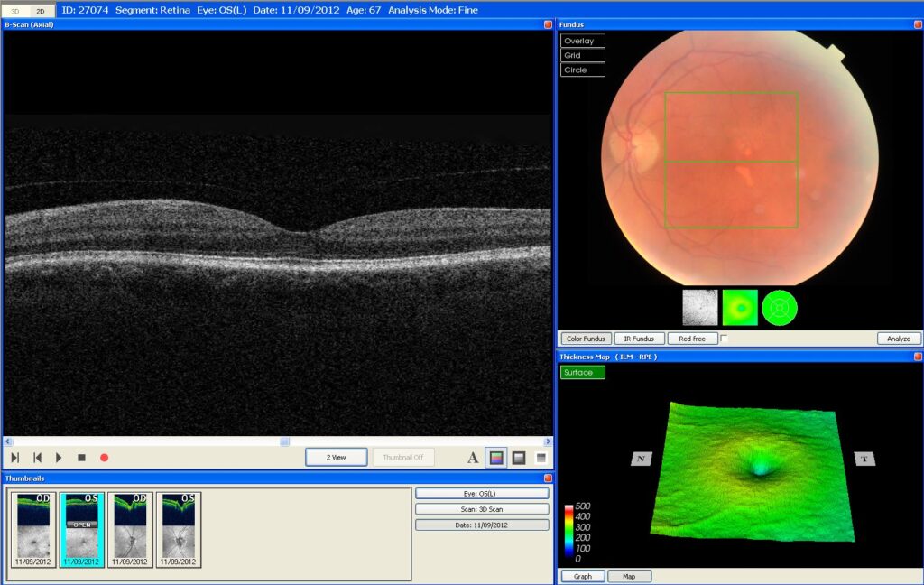Viewport: 924px width, 585px height.
Task: Click the "Segment: Retina" header text
Action: 152,10
